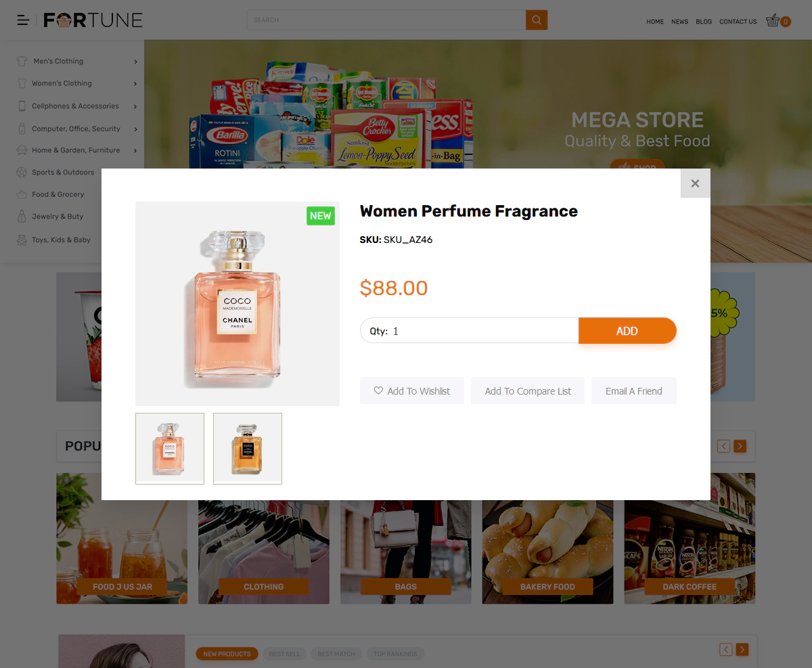Image resolution: width=812 pixels, height=668 pixels.
Task: Click the heart icon on Add To Wishlist
Action: pos(378,391)
